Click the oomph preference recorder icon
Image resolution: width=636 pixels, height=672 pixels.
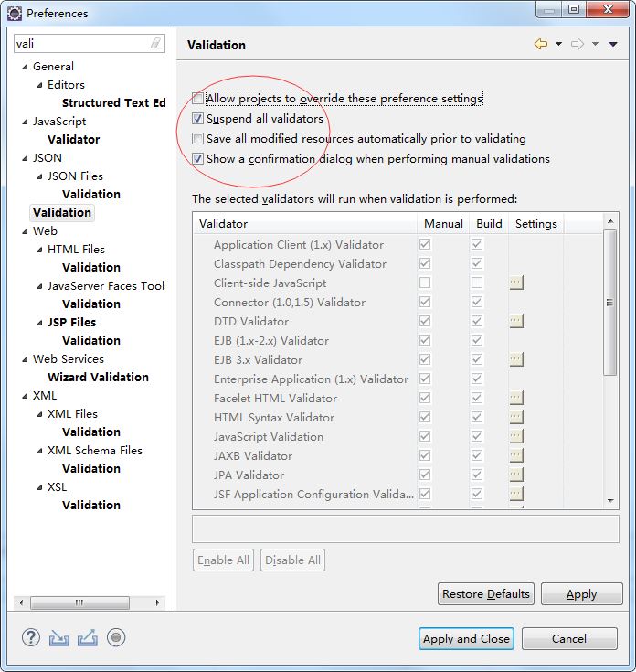pyautogui.click(x=116, y=638)
